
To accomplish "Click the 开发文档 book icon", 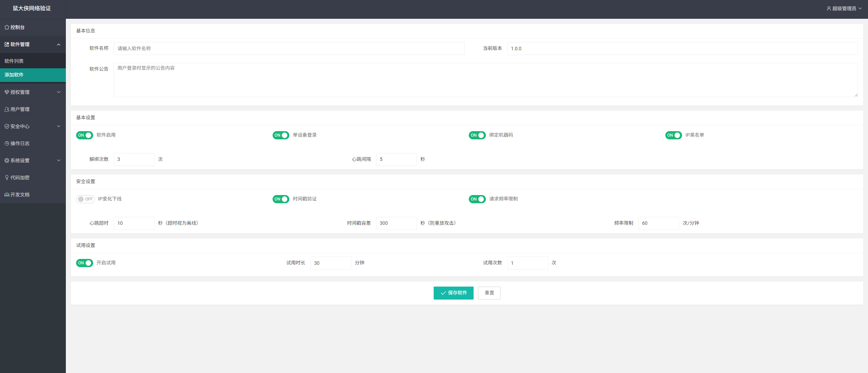I will (x=6, y=195).
